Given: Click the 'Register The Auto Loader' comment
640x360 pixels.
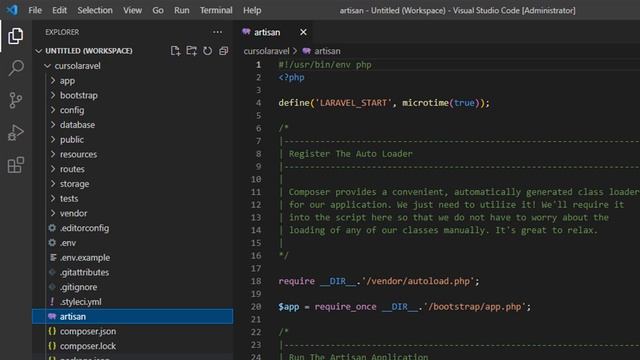Looking at the screenshot, I should (351, 154).
